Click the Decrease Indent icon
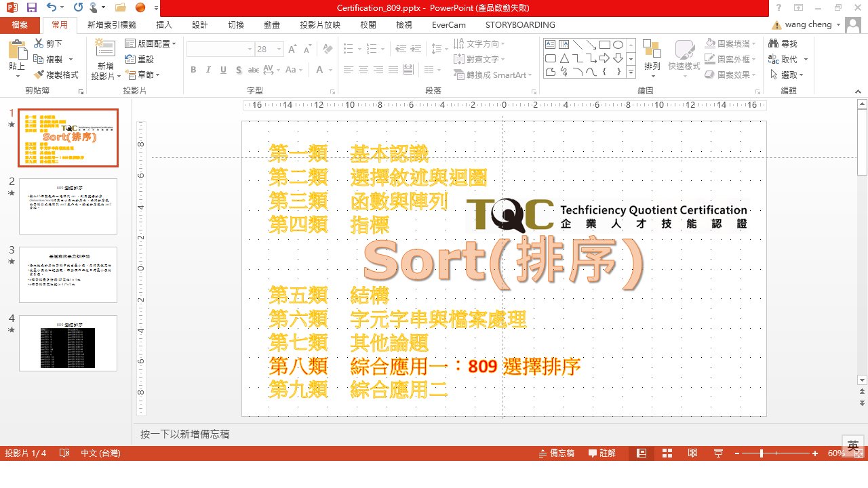Image resolution: width=868 pixels, height=488 pixels. point(400,49)
